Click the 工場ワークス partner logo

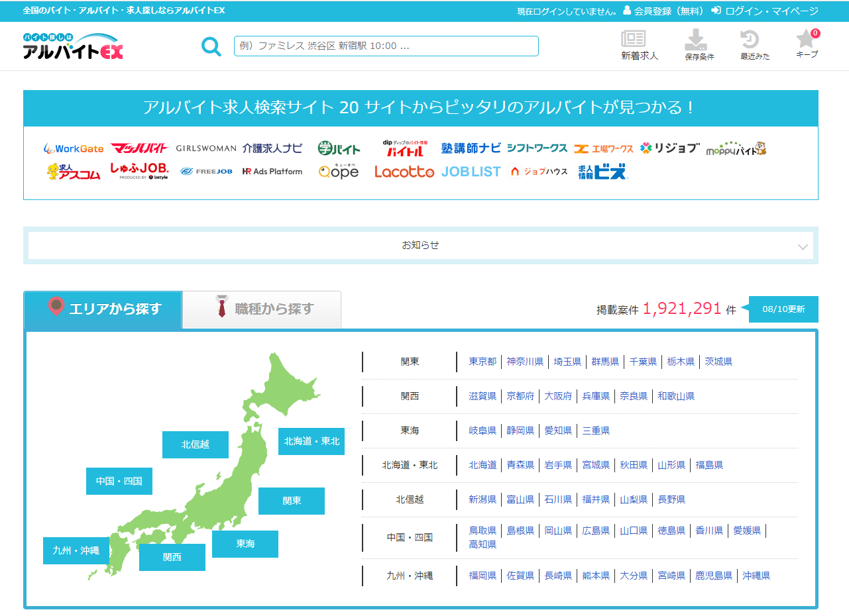pos(604,148)
